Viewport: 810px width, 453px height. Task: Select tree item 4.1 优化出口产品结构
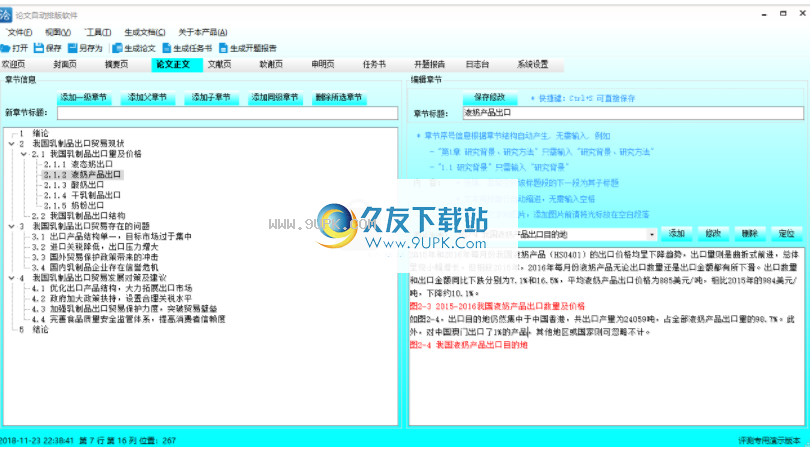[112, 288]
